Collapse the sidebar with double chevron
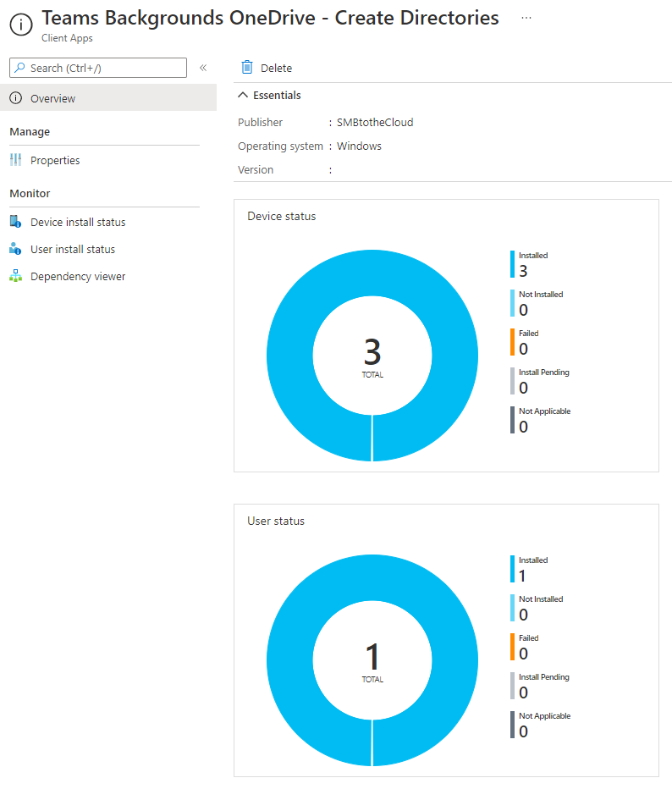The image size is (672, 789). pos(203,68)
